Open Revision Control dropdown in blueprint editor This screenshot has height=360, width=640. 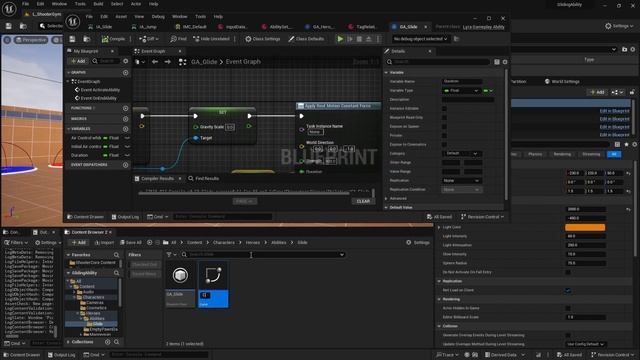coord(482,217)
